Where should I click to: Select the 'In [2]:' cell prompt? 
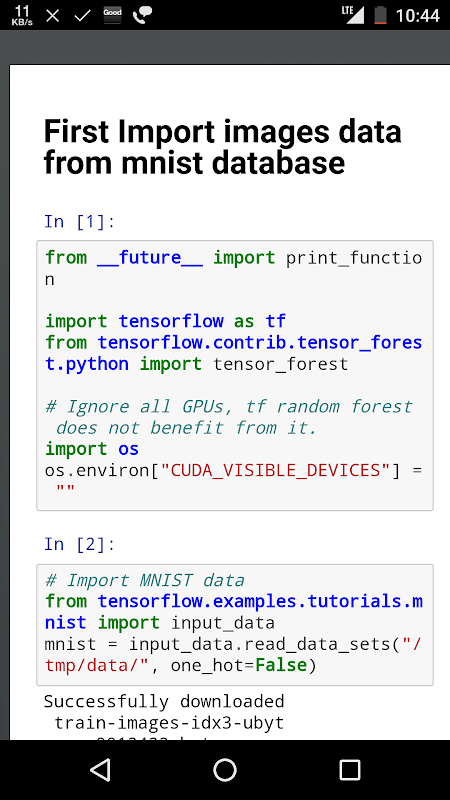click(x=80, y=544)
